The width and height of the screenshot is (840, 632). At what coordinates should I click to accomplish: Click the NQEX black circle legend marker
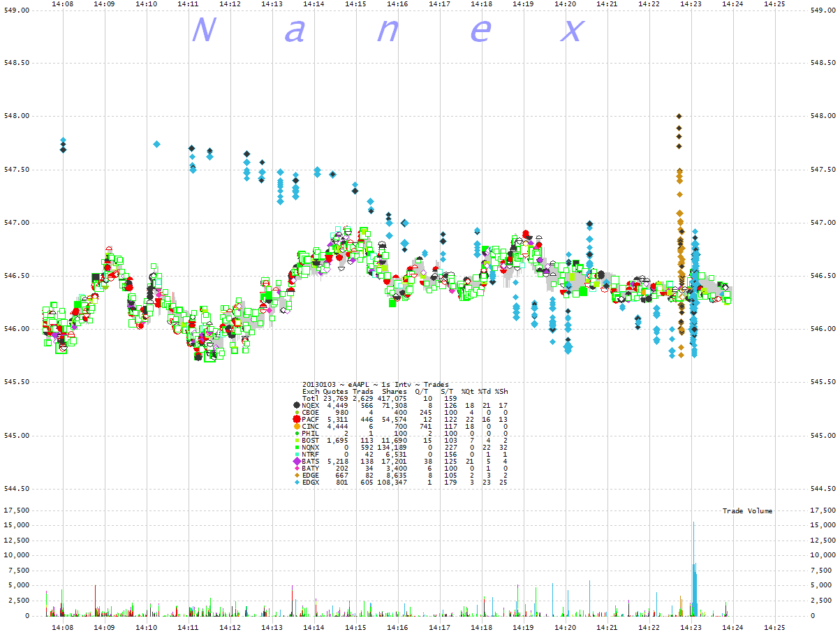(x=297, y=405)
